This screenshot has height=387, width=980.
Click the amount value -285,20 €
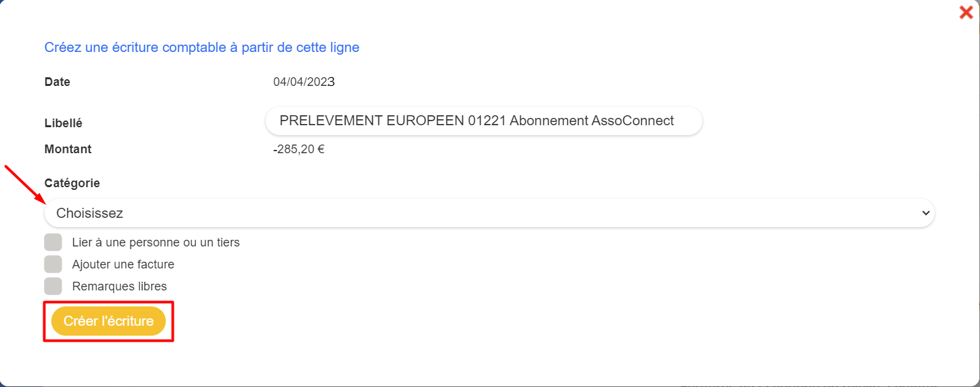(299, 149)
